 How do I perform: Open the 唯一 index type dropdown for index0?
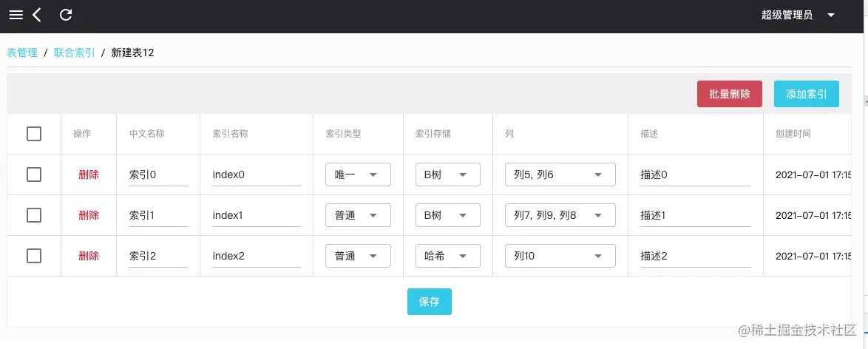[358, 174]
